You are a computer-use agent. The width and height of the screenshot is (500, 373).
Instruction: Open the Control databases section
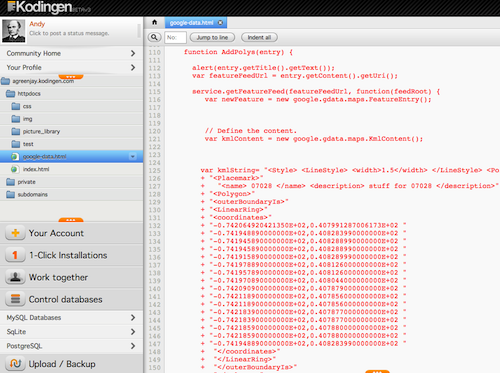[x=71, y=299]
